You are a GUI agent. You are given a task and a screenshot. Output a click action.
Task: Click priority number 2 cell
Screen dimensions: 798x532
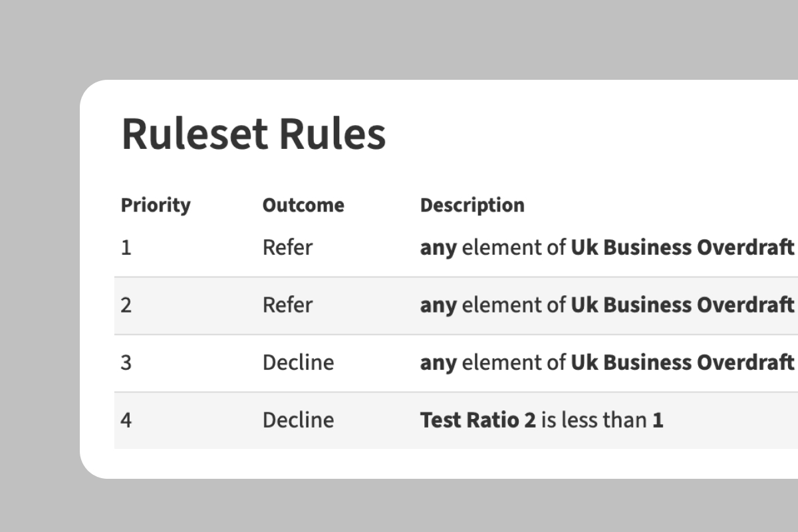click(x=126, y=305)
